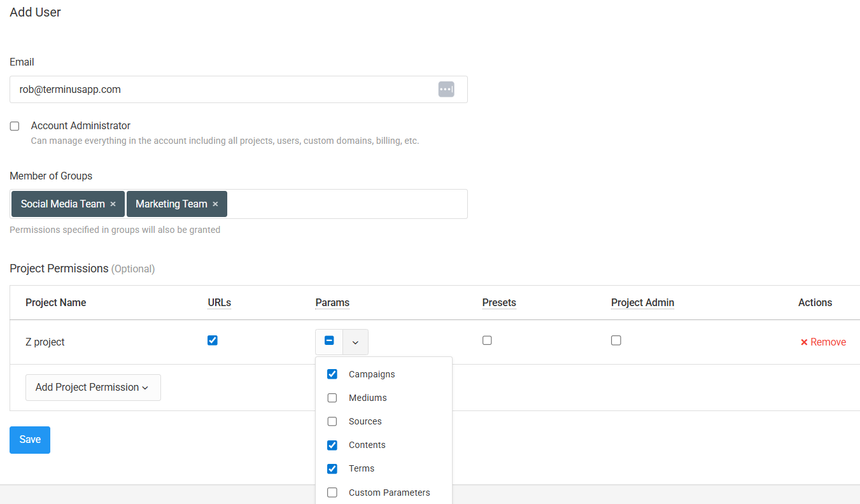860x504 pixels.
Task: Click the Project Permissions heading
Action: (x=59, y=269)
